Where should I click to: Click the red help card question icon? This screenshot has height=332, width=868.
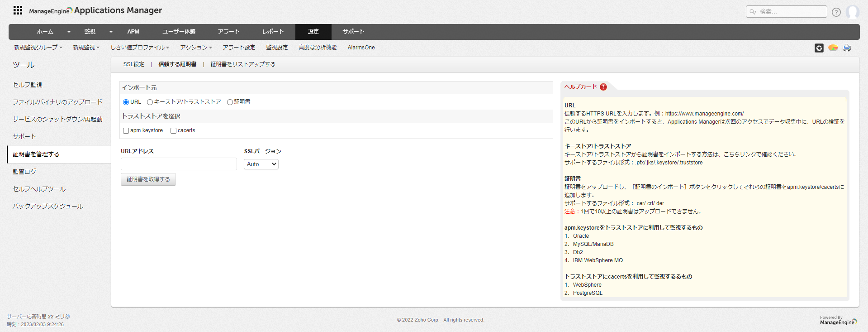point(603,87)
